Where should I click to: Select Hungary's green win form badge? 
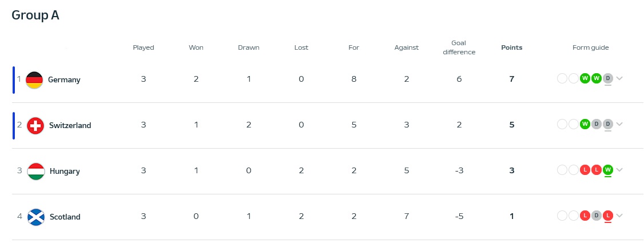tap(608, 169)
